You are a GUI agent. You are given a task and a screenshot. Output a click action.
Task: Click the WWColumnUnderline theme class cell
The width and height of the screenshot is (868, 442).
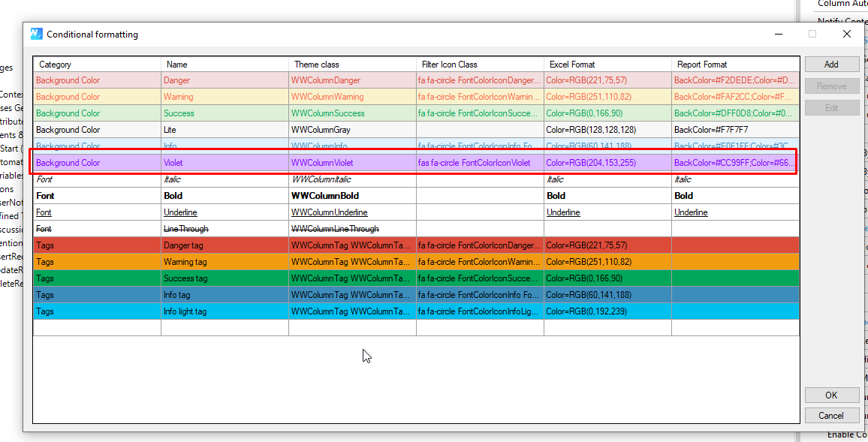pyautogui.click(x=352, y=212)
